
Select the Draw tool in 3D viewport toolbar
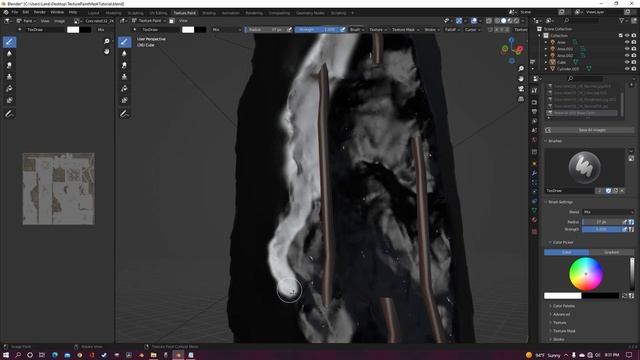(124, 42)
